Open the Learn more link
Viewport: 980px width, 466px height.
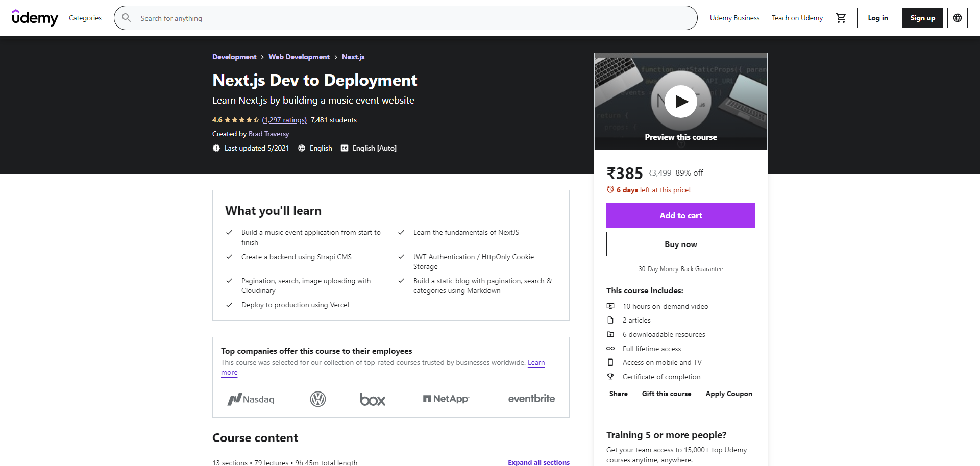[536, 363]
